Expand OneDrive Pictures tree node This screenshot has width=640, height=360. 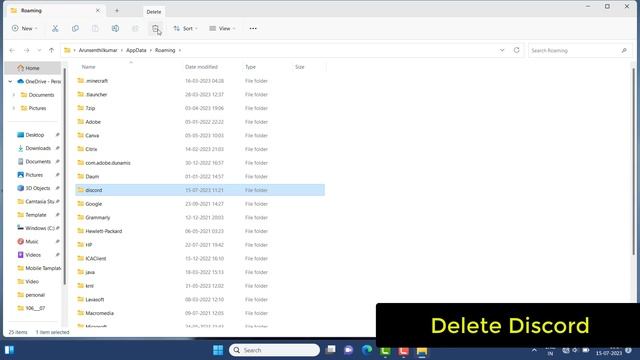14,108
